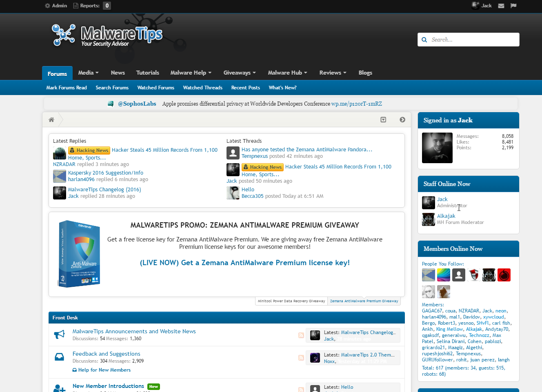The image size is (542, 392).
Task: Open NZRADAR's profile in the Members list
Action: coord(469,311)
